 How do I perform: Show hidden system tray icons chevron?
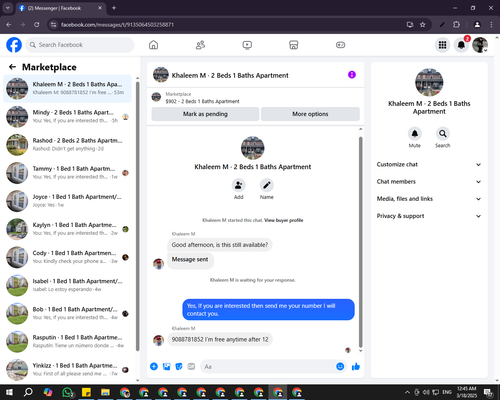[407, 392]
